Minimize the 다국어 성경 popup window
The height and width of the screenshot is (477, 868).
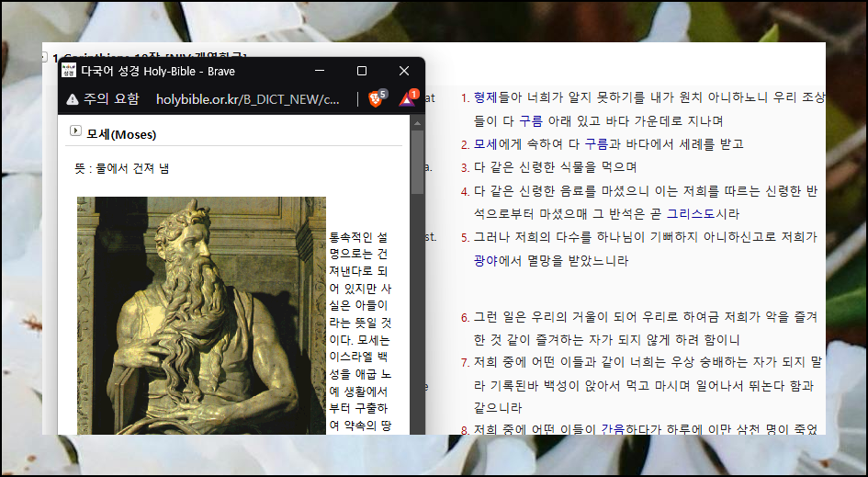[x=320, y=71]
